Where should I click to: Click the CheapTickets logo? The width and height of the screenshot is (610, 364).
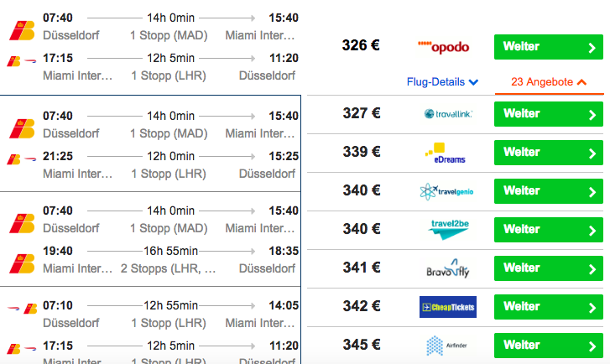click(448, 307)
